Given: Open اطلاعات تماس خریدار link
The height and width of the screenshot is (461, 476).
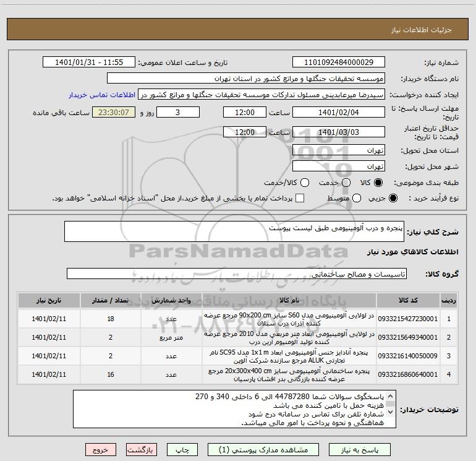Looking at the screenshot, I should (102, 95).
